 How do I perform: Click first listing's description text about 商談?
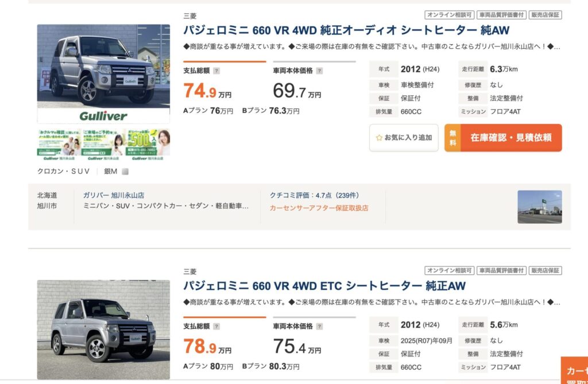tap(372, 46)
